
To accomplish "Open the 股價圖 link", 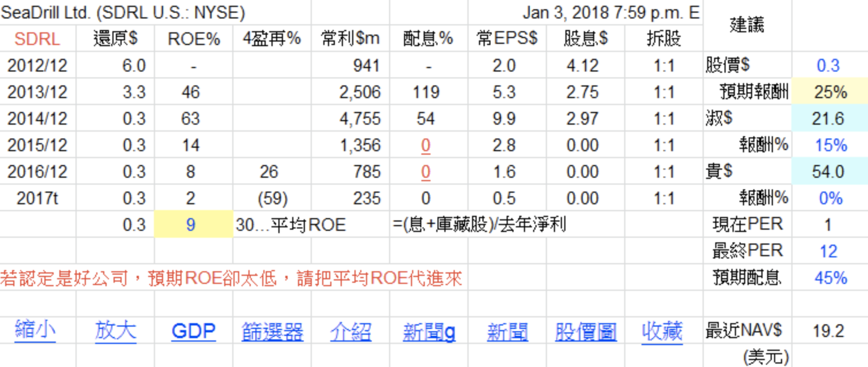I will [586, 331].
